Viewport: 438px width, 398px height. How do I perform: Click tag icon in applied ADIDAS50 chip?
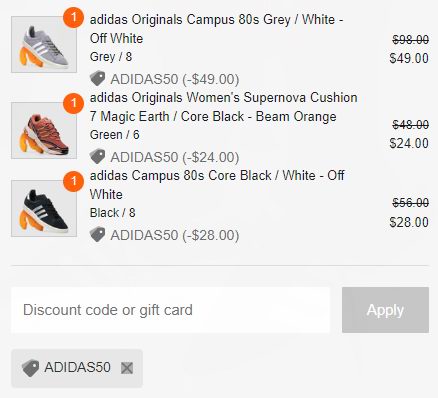point(30,368)
